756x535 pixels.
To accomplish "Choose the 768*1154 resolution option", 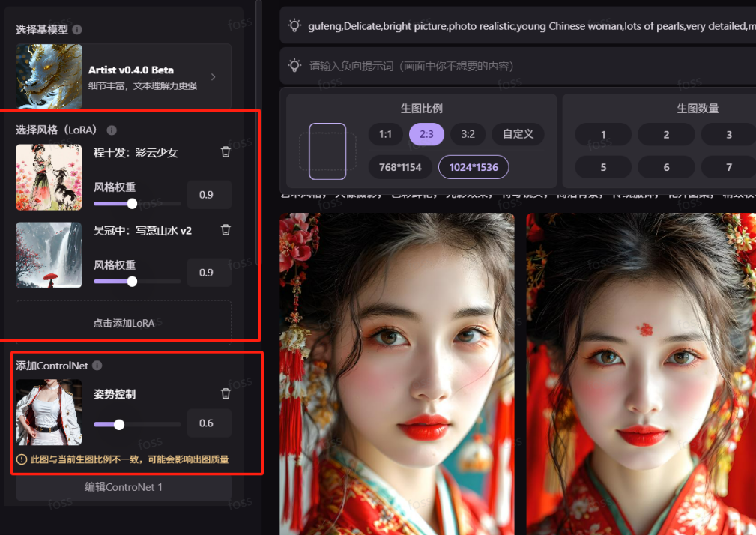I will coord(400,167).
